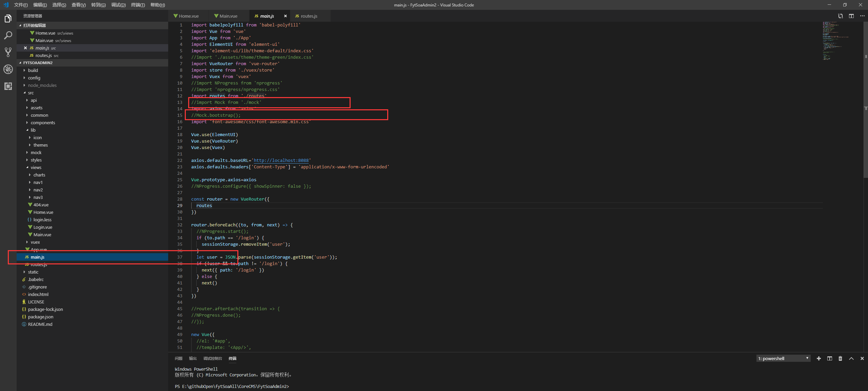Screen dimensions: 868x391
Task: Open the 调试(D) menu
Action: click(118, 5)
